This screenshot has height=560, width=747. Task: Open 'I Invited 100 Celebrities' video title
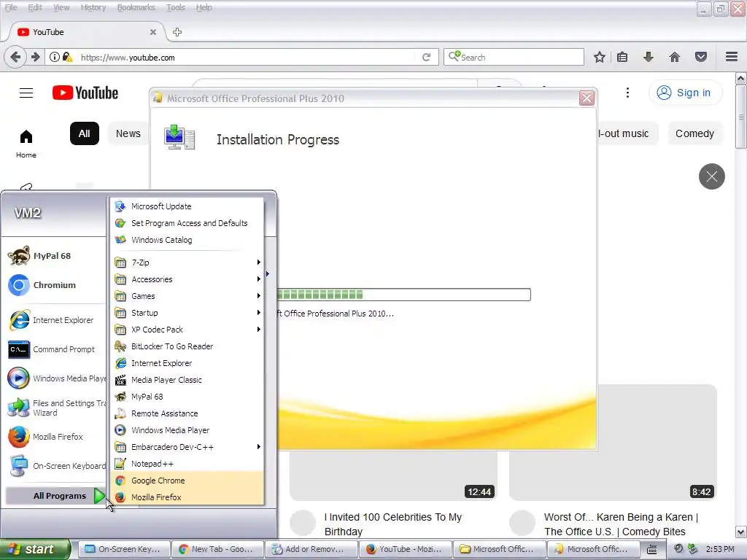tap(392, 524)
